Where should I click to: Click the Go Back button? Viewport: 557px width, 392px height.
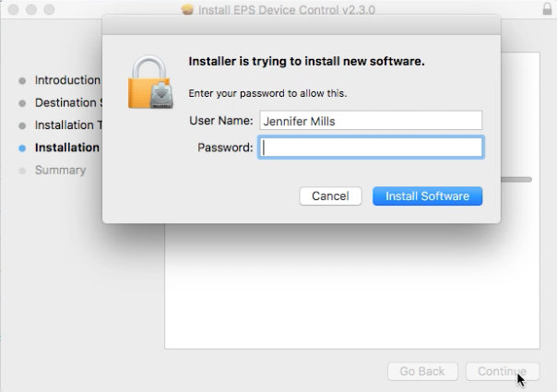click(421, 371)
